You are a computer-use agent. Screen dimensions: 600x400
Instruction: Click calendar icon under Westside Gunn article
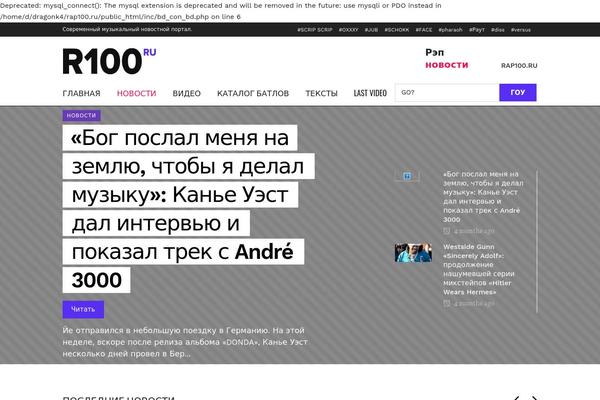(446, 303)
